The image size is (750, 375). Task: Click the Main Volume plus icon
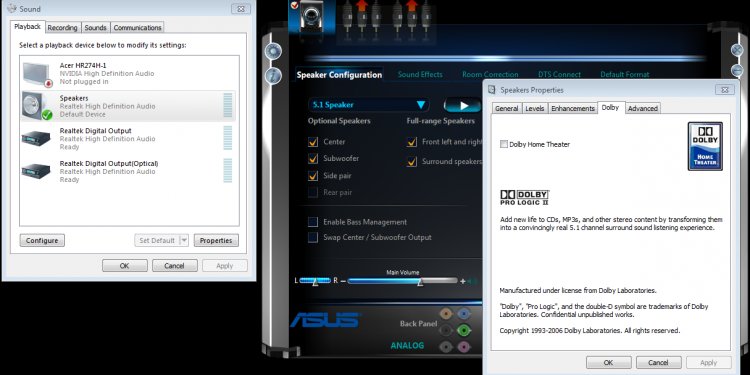(463, 281)
